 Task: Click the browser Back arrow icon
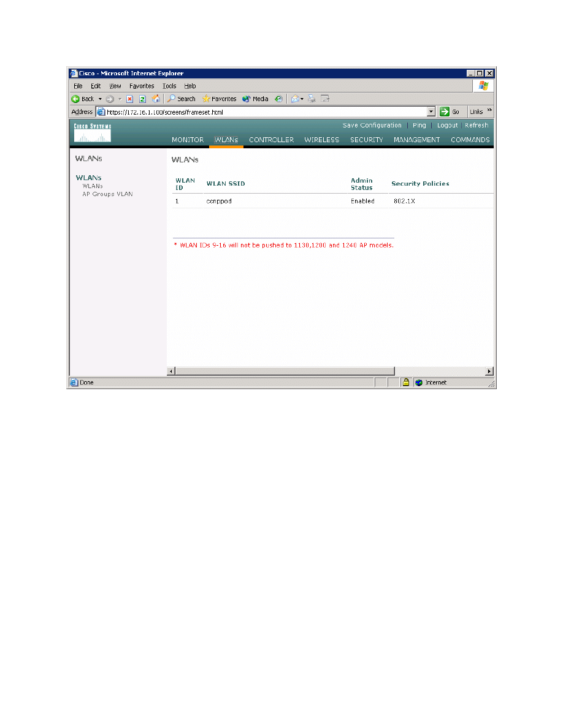(x=76, y=99)
